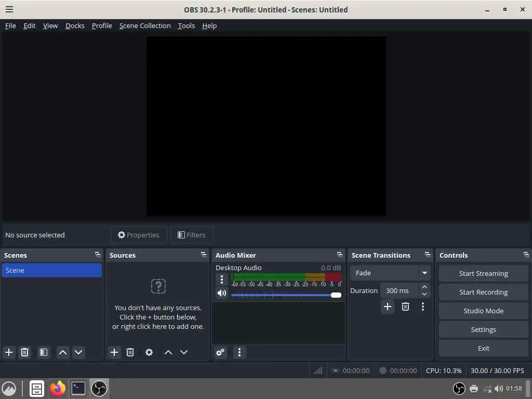Open Firefox from the taskbar
The width and height of the screenshot is (532, 399).
(57, 389)
